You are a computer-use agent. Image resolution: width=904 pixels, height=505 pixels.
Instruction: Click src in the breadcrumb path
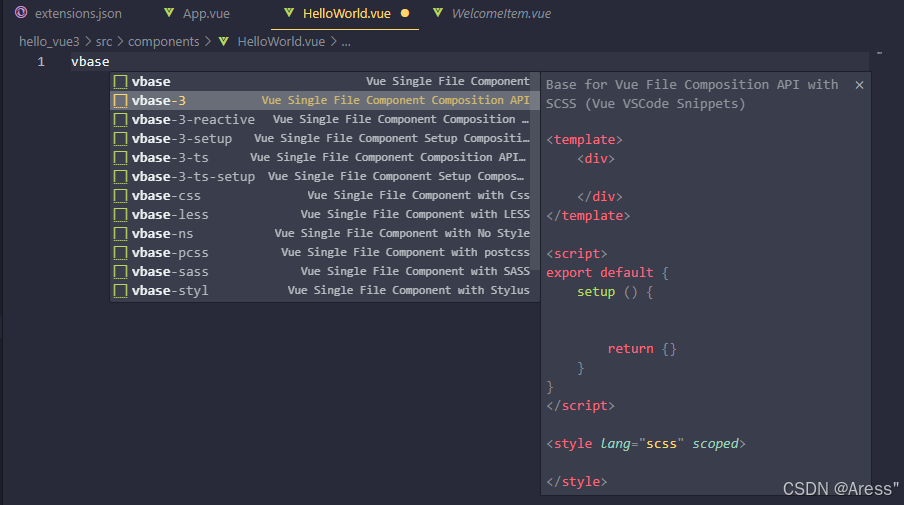pyautogui.click(x=104, y=42)
